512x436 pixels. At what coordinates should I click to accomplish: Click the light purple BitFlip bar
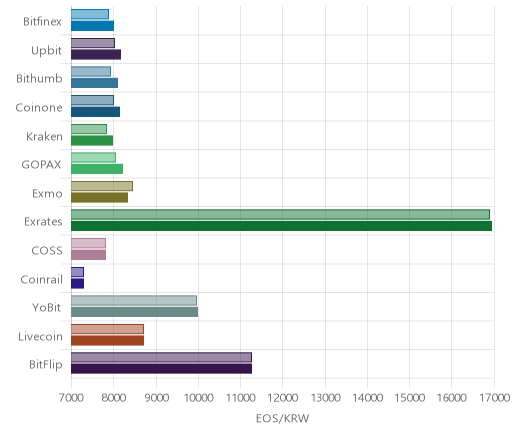click(x=161, y=357)
